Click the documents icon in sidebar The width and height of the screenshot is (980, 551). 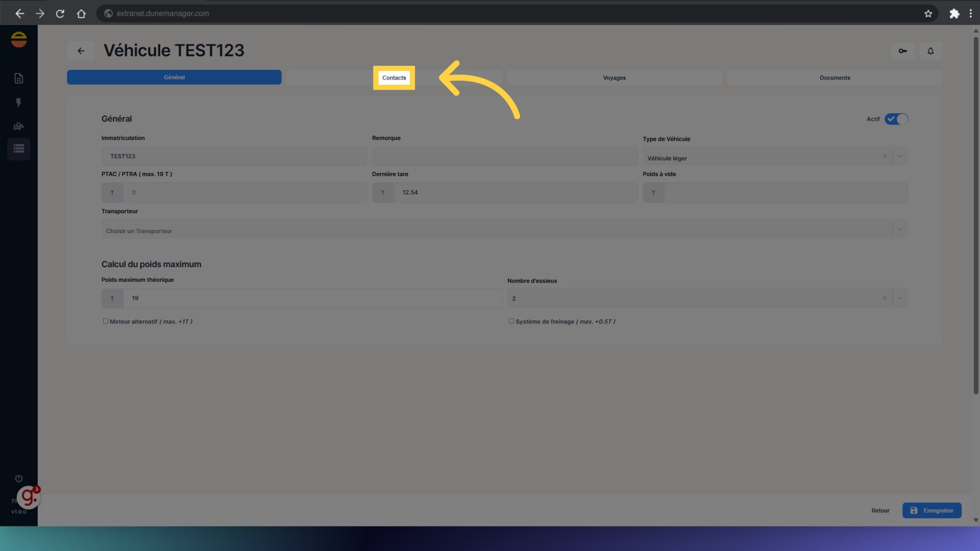(19, 78)
